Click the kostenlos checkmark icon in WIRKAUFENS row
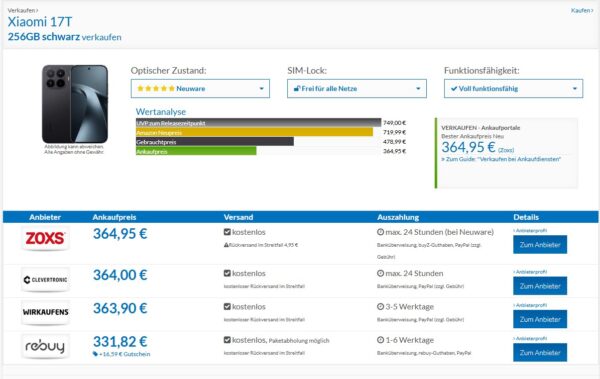The image size is (600, 379). [x=227, y=307]
